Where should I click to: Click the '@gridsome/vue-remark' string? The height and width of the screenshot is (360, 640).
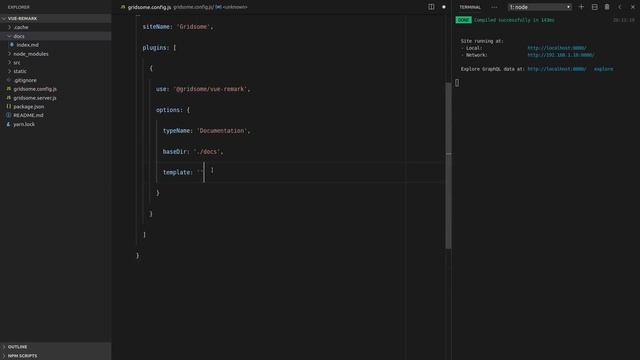click(x=210, y=89)
